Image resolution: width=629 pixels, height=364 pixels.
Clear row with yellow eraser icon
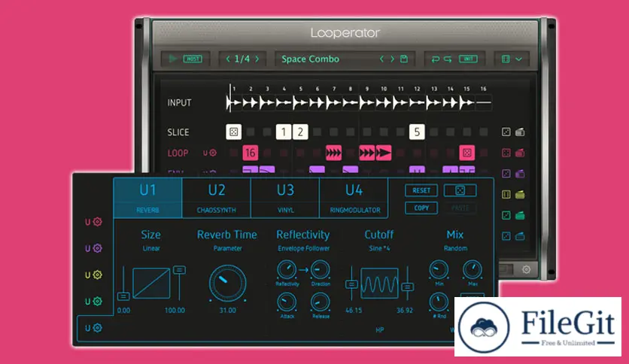(520, 195)
